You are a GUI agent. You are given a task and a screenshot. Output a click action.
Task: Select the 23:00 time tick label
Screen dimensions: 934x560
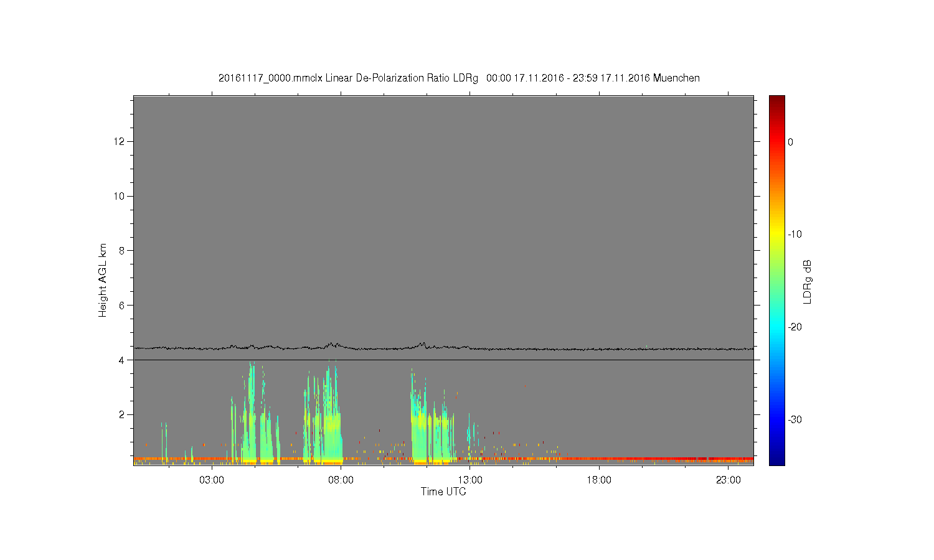pos(729,480)
